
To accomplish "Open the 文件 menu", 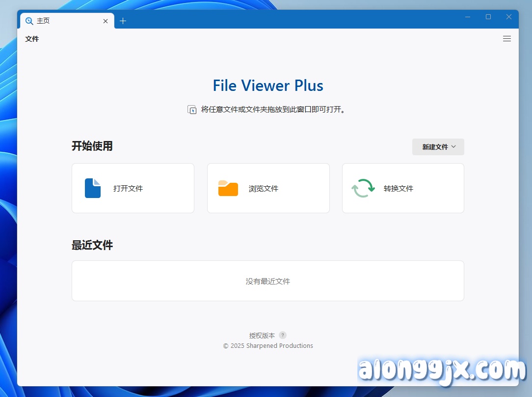I will point(31,39).
